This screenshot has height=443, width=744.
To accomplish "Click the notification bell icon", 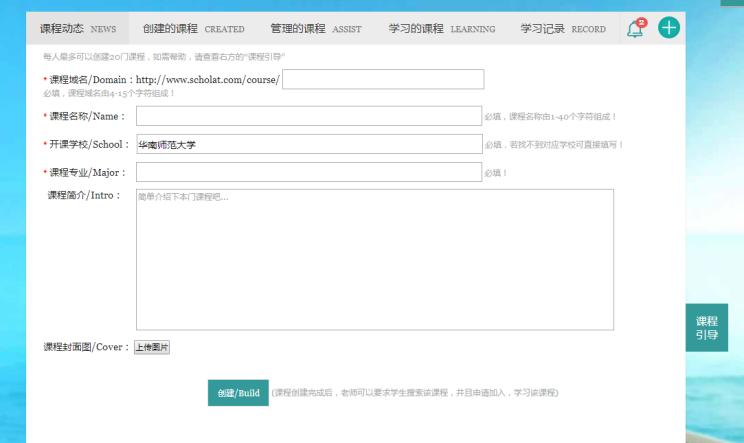I will click(x=636, y=29).
